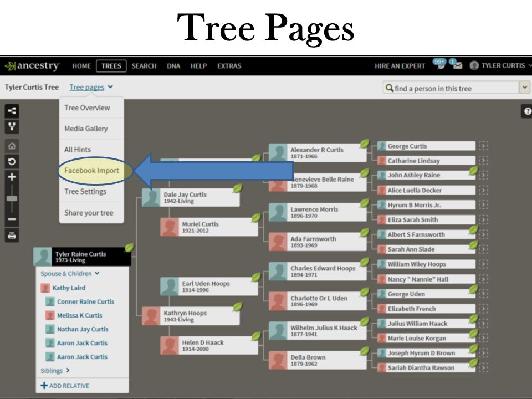The width and height of the screenshot is (532, 399).
Task: Open Kathy Laird's profile link
Action: pyautogui.click(x=69, y=288)
